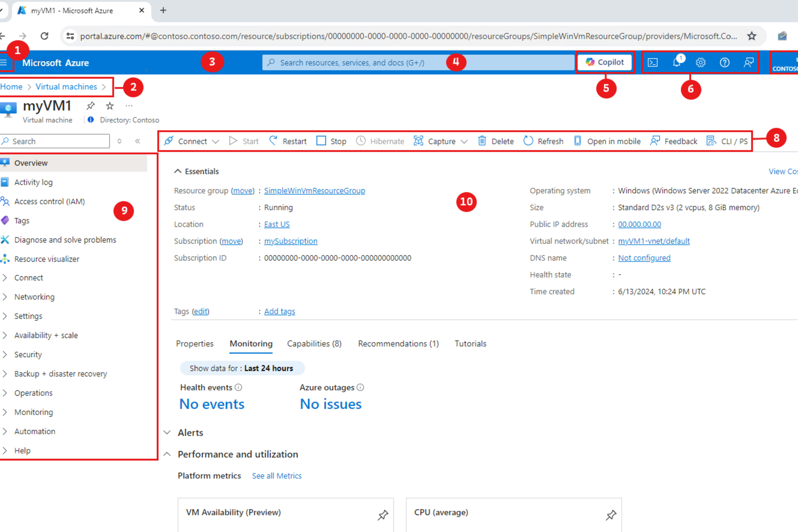The image size is (798, 532).
Task: Mark myVM1 as favorite with star
Action: coord(110,106)
